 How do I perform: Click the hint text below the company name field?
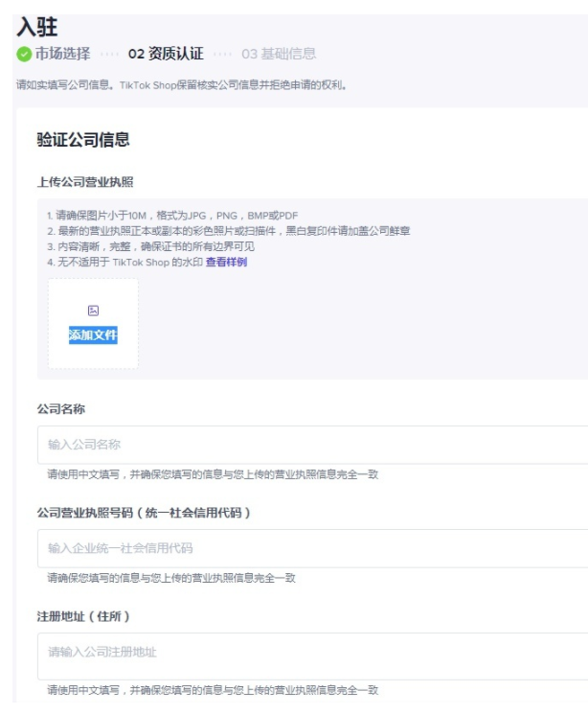[213, 474]
